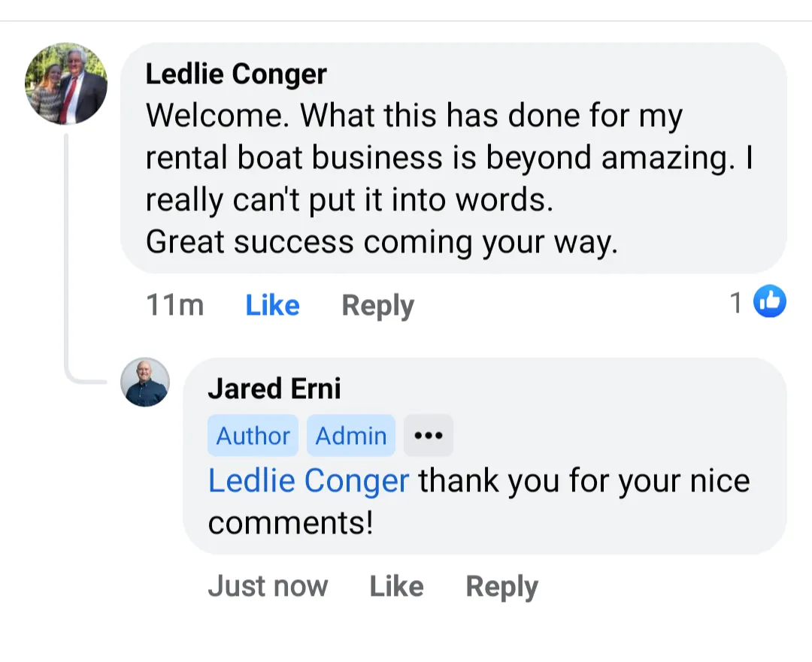The height and width of the screenshot is (662, 812).
Task: Open Ledlie Conger's profile picture
Action: point(66,84)
